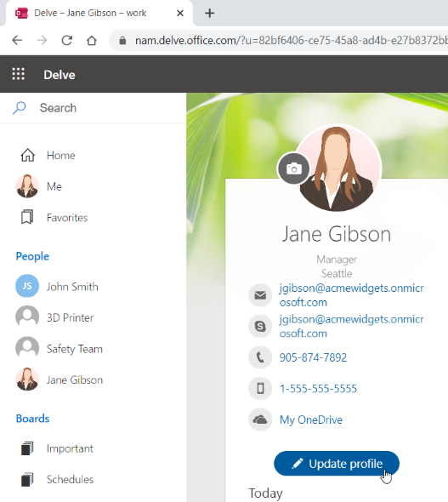Screen dimensions: 448x502
Task: Click the Search field in Delve
Action: point(93,108)
